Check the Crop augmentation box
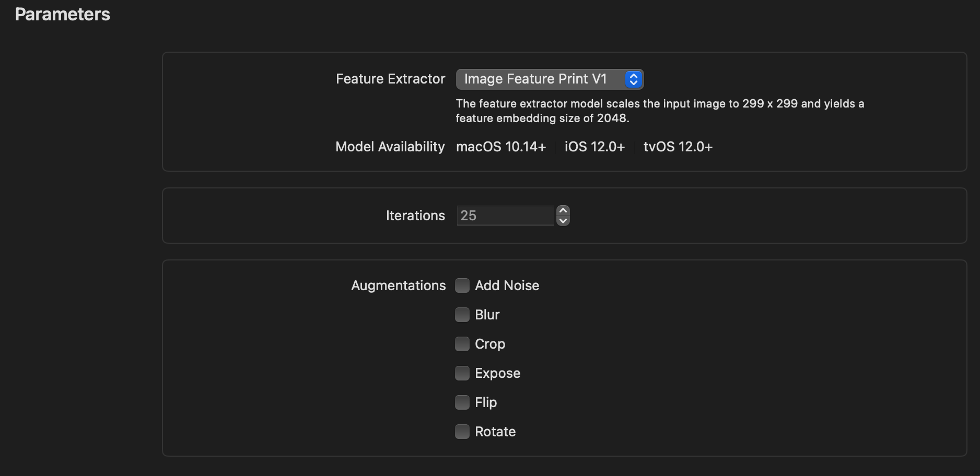The width and height of the screenshot is (980, 476). tap(462, 344)
